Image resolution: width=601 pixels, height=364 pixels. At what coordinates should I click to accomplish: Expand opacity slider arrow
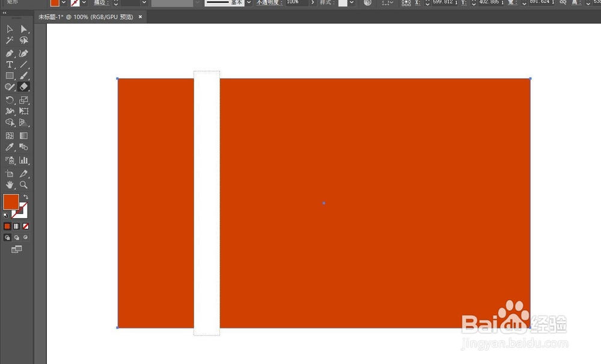313,2
